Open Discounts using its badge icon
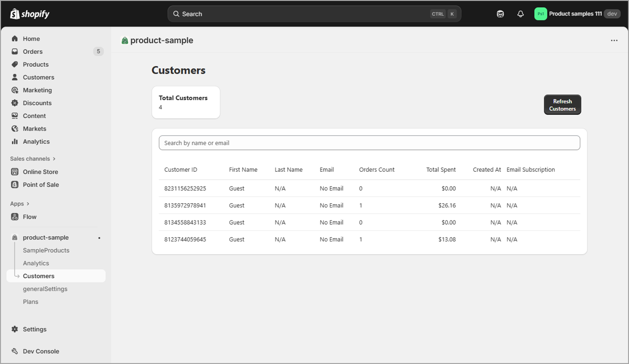 click(x=15, y=103)
